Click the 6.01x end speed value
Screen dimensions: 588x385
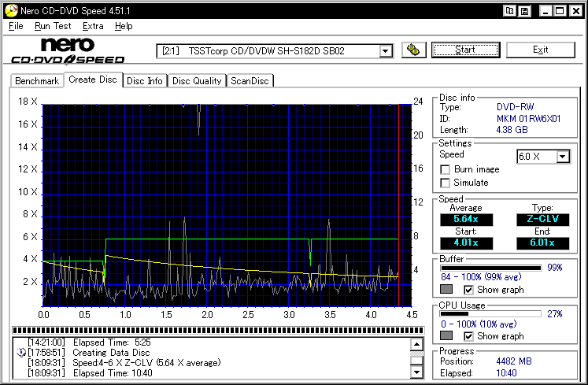pos(542,242)
